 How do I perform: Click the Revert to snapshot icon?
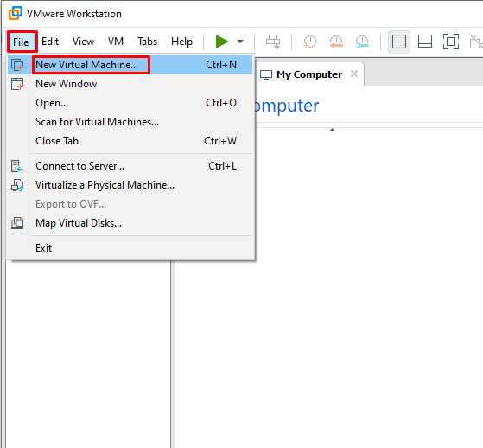[x=336, y=42]
